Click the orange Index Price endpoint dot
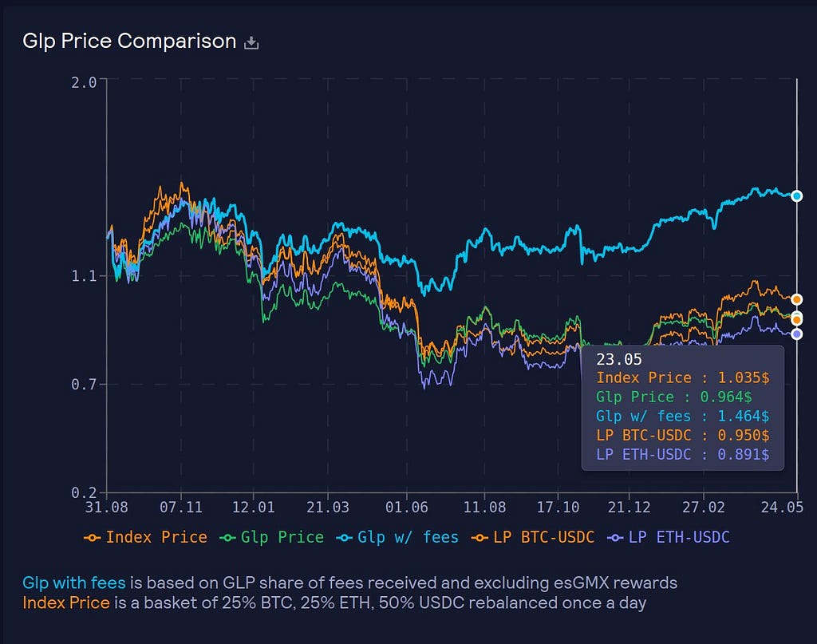 [797, 299]
